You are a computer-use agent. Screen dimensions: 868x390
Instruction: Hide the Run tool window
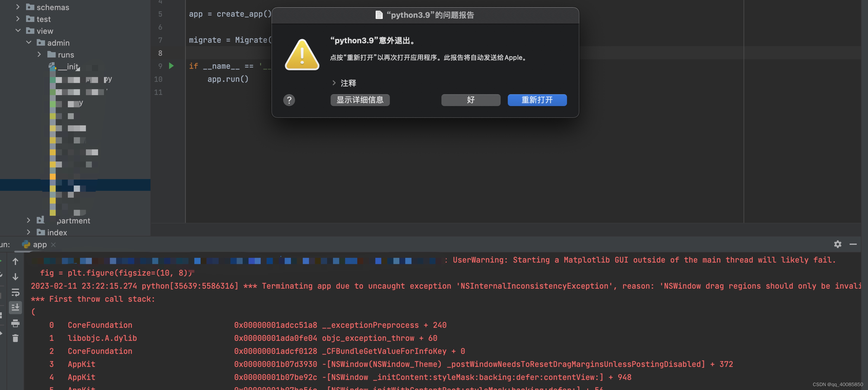(853, 244)
